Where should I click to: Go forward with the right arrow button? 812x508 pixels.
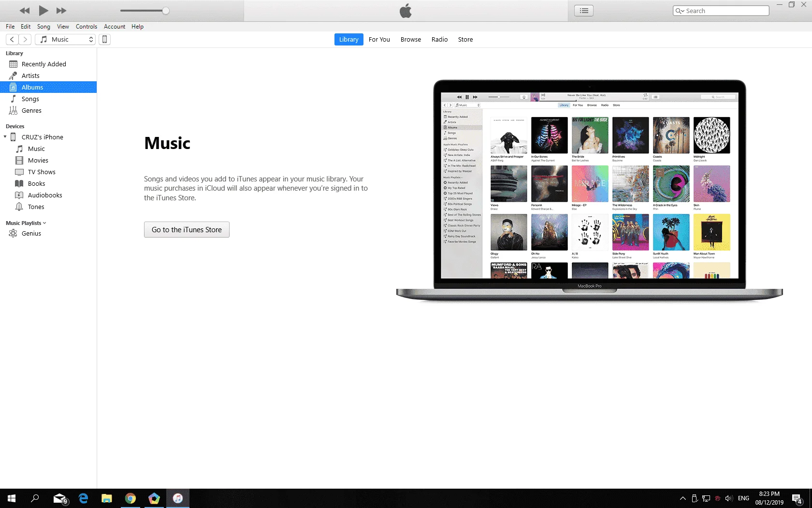click(x=25, y=40)
